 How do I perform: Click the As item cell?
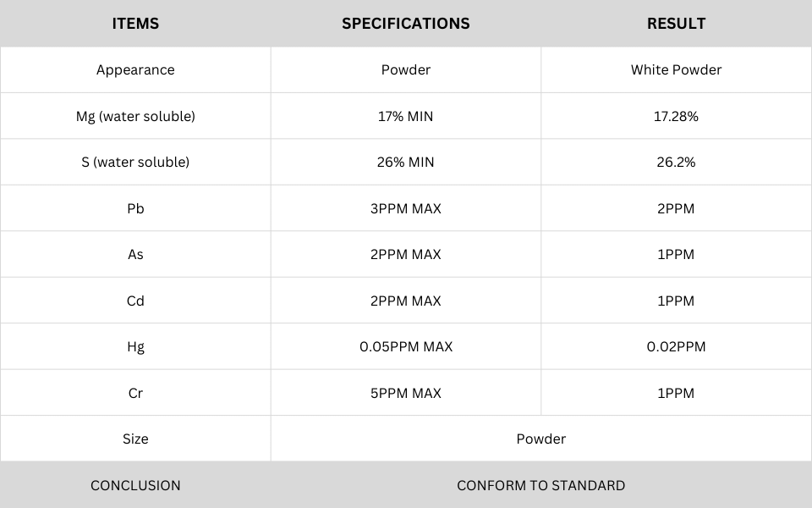point(135,254)
